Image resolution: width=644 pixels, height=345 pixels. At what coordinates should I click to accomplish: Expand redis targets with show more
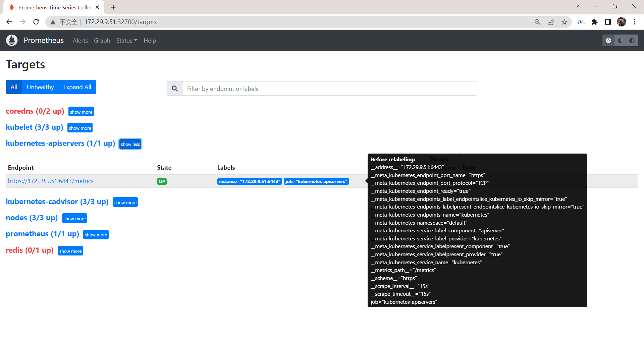(70, 251)
